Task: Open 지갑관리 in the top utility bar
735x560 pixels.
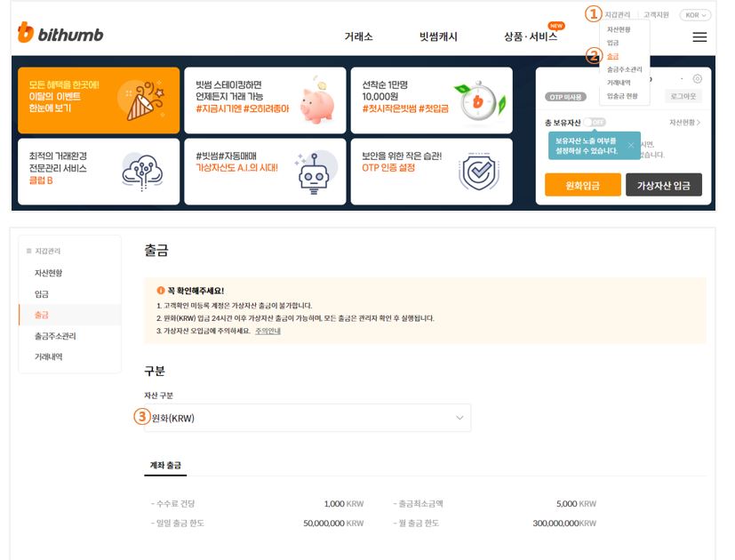Action: click(x=618, y=15)
